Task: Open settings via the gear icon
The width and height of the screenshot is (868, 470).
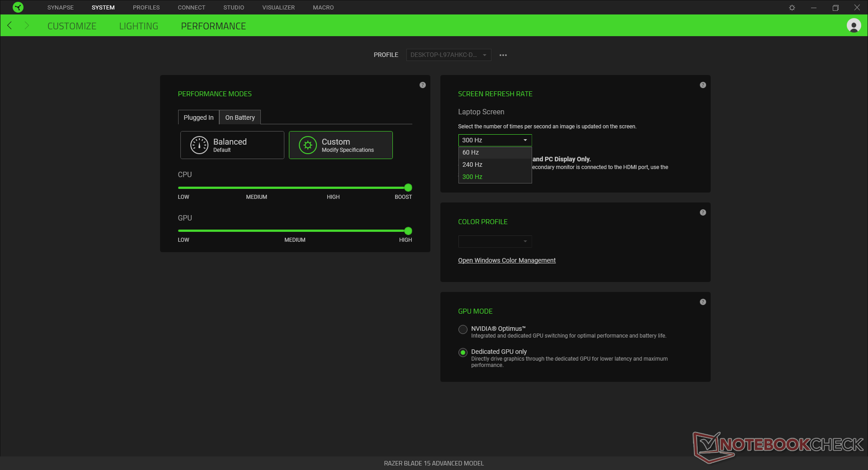Action: point(792,8)
